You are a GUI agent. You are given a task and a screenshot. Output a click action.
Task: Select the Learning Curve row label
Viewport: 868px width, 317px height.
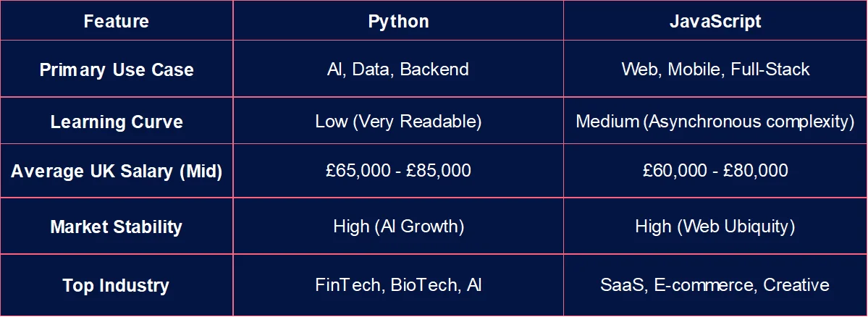click(116, 122)
